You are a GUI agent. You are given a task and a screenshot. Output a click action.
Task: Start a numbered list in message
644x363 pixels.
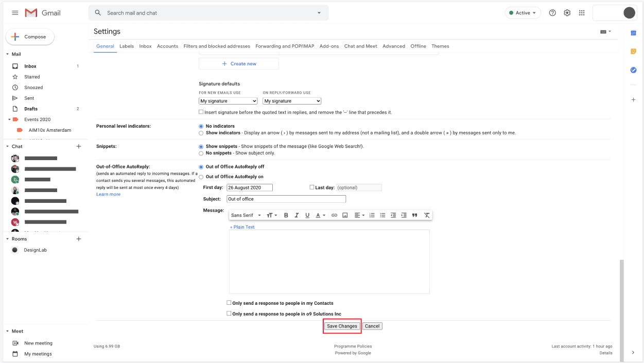click(372, 215)
